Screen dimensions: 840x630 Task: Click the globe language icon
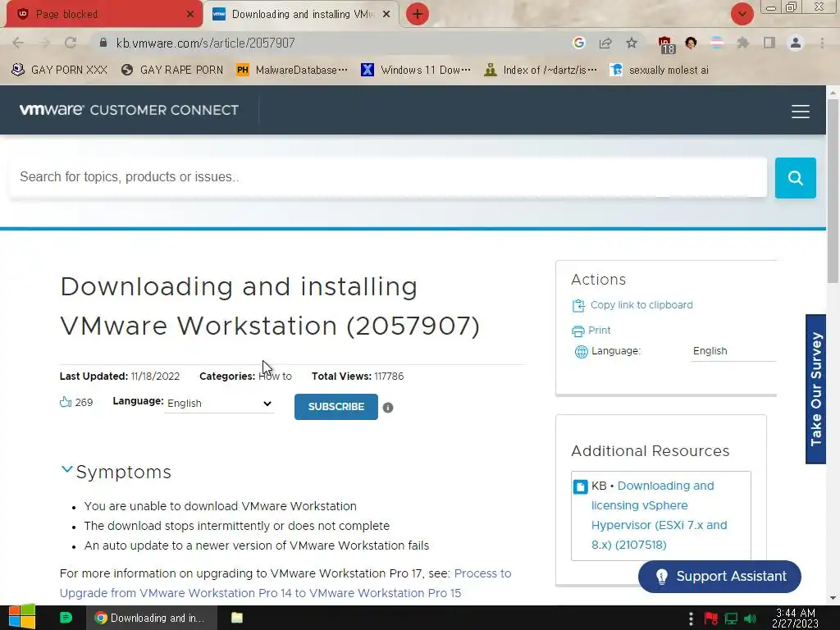click(582, 351)
